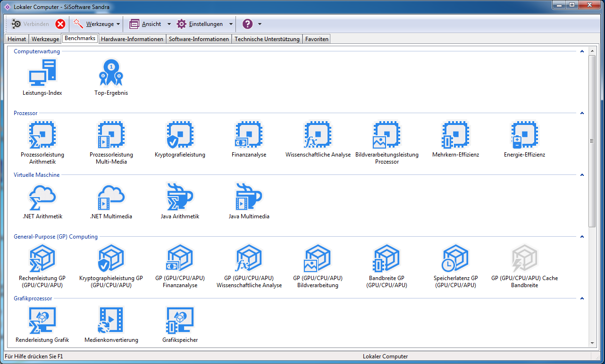
Task: Click the red disconnect X toolbar icon
Action: point(60,24)
